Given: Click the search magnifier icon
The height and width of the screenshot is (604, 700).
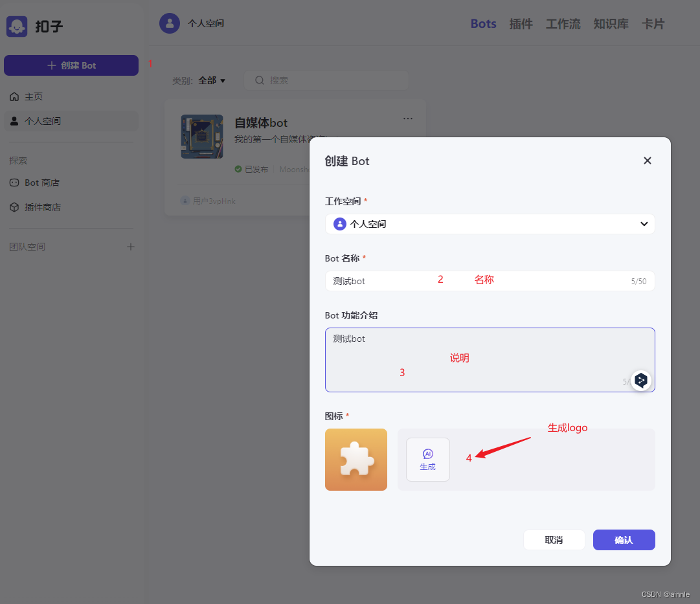Looking at the screenshot, I should (260, 80).
